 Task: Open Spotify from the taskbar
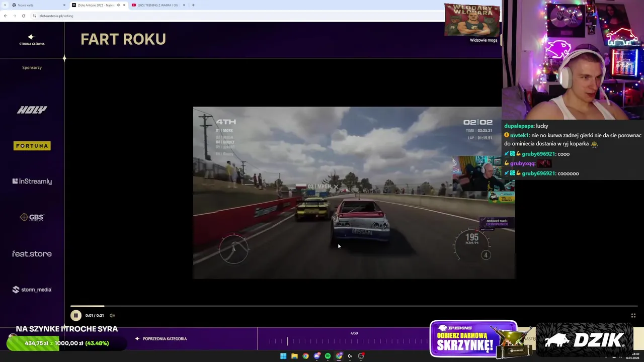[328, 356]
